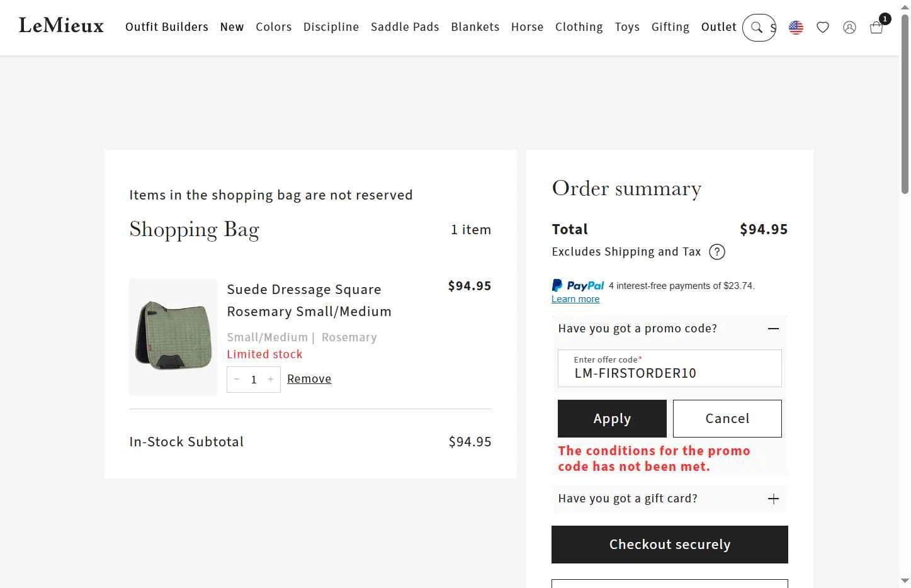911x588 pixels.
Task: Open the Gifting menu
Action: (671, 27)
